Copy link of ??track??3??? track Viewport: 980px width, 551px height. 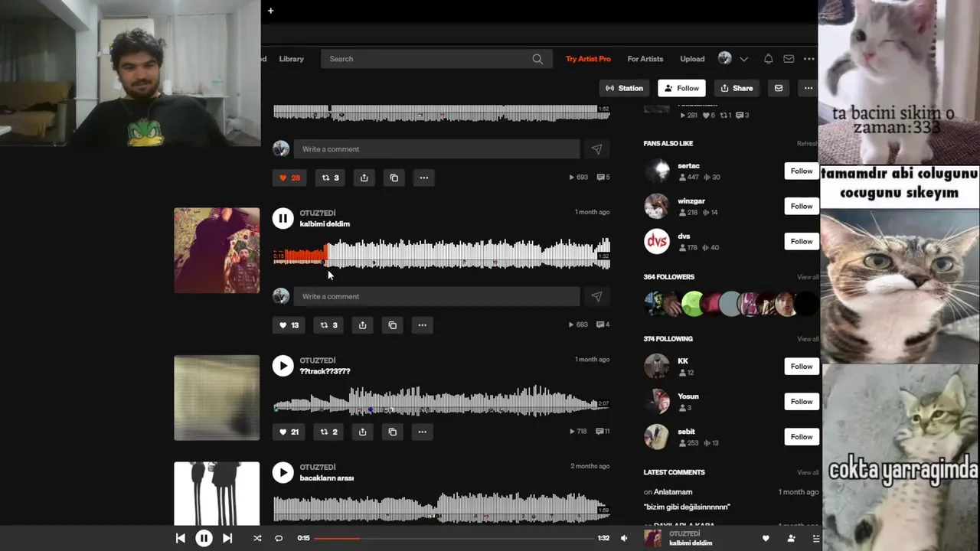(x=393, y=432)
